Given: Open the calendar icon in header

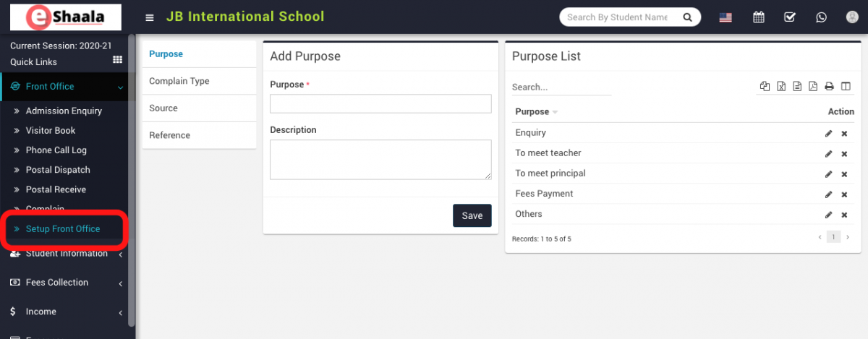Looking at the screenshot, I should click(x=759, y=17).
